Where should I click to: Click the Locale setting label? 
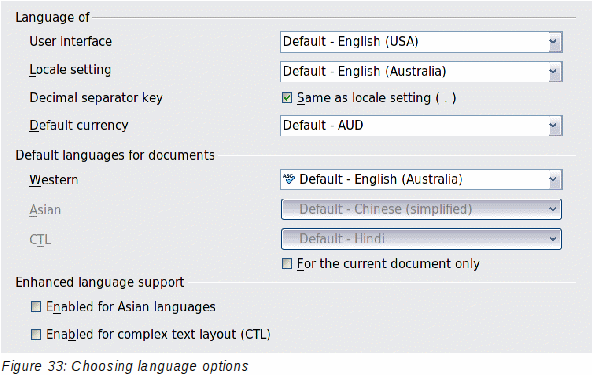(x=70, y=70)
